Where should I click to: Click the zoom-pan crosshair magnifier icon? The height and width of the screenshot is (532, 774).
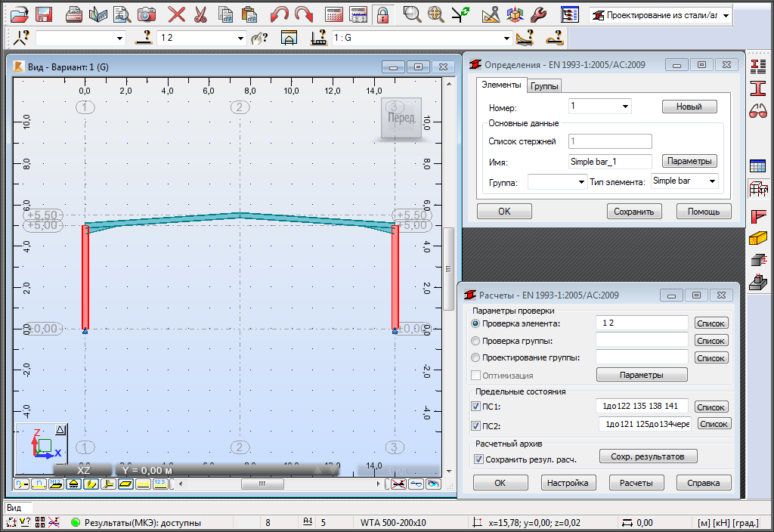click(436, 14)
